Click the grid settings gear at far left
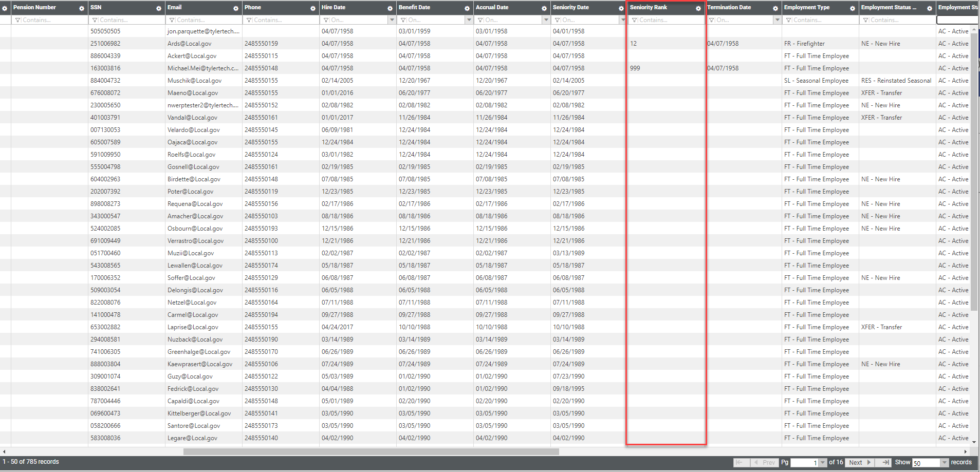 tap(5, 8)
